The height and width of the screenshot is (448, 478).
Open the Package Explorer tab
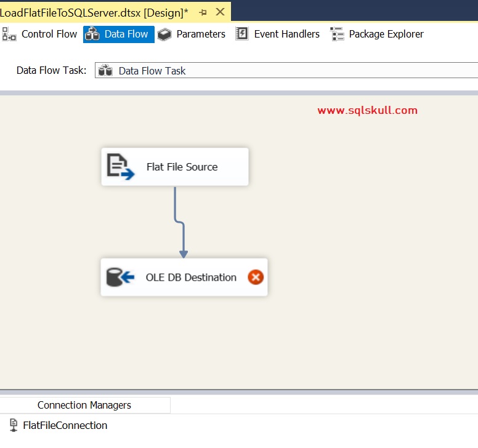point(377,34)
